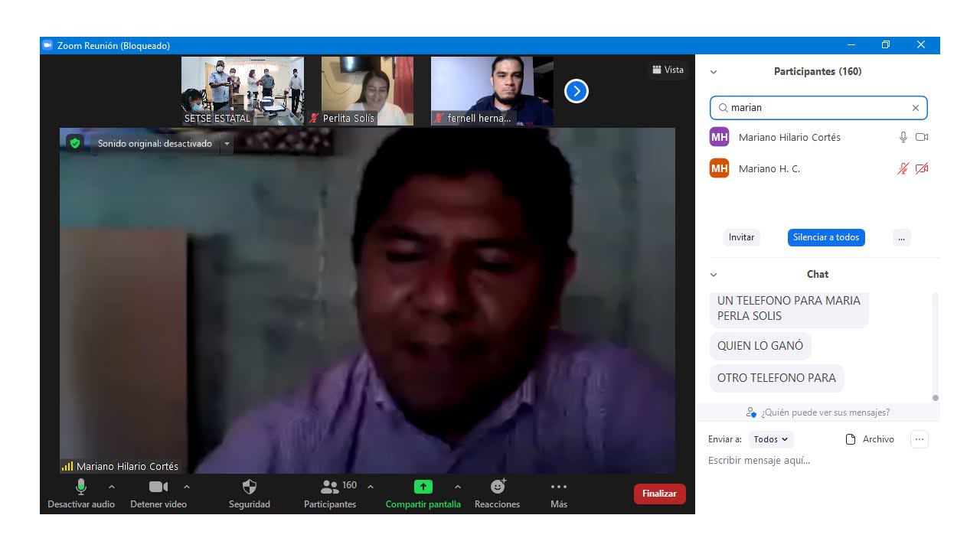The height and width of the screenshot is (551, 980).
Task: Open the Reacciones smiley icon
Action: click(498, 486)
